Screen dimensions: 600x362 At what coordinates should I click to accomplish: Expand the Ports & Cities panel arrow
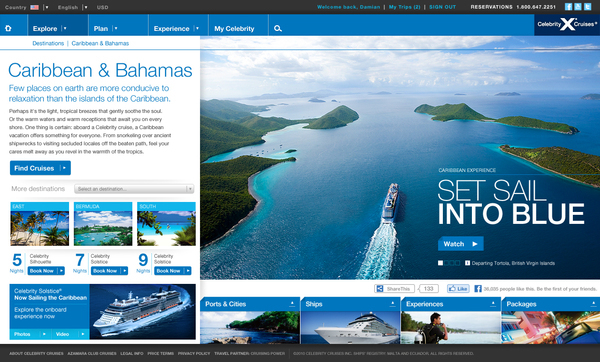click(292, 304)
